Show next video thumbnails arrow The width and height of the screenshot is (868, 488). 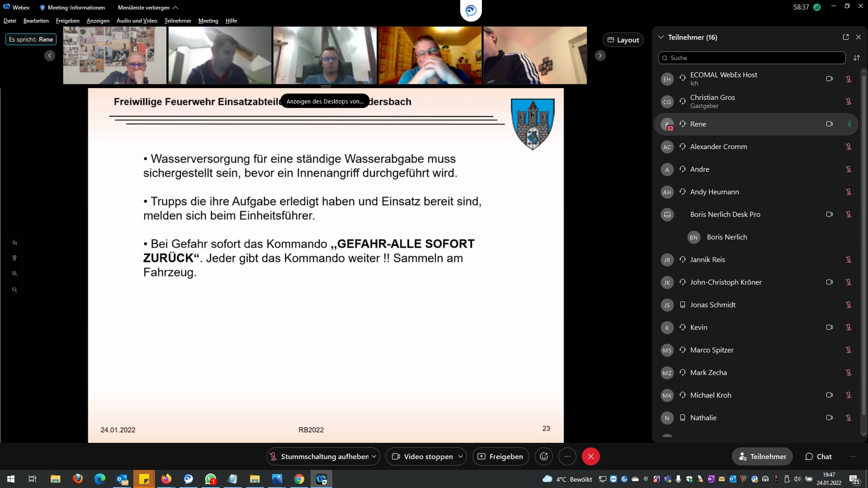click(600, 55)
